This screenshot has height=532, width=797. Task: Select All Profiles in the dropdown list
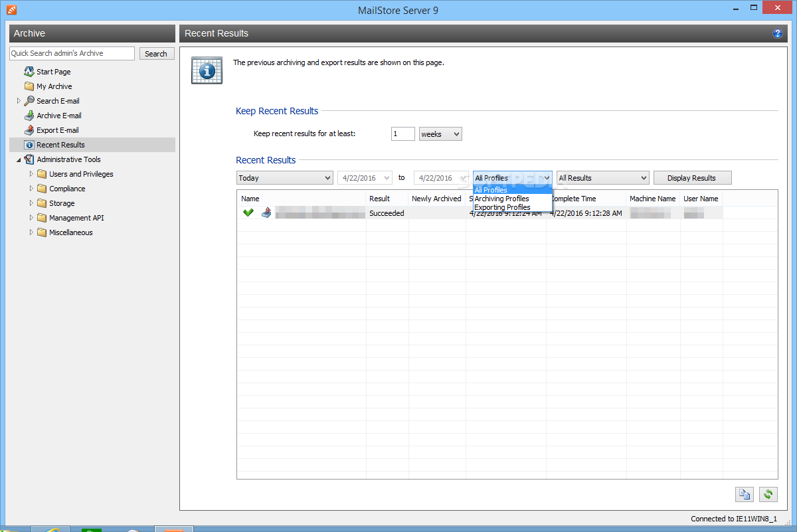[512, 190]
